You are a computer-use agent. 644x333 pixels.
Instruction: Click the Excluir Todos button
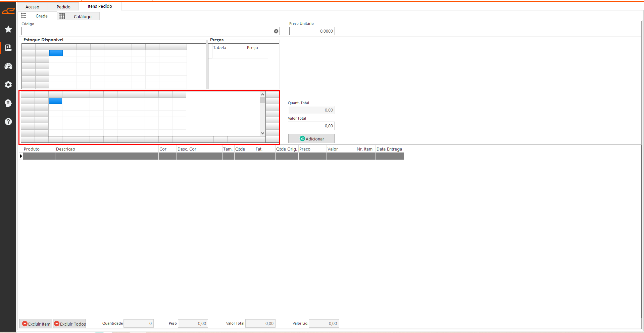[x=70, y=324]
